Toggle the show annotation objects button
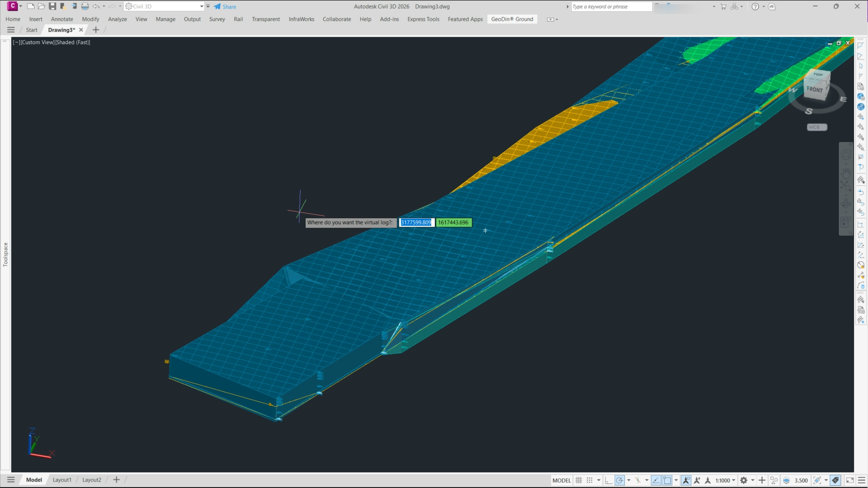868x488 pixels. tap(686, 480)
